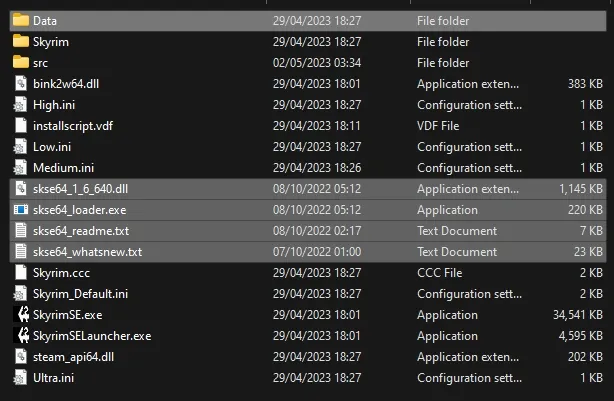
Task: Click the installscript.vdf blank file icon
Action: coord(20,125)
